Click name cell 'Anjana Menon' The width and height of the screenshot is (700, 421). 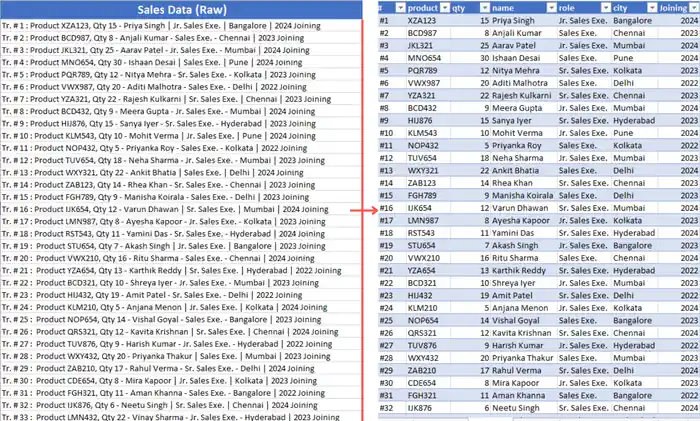point(524,308)
